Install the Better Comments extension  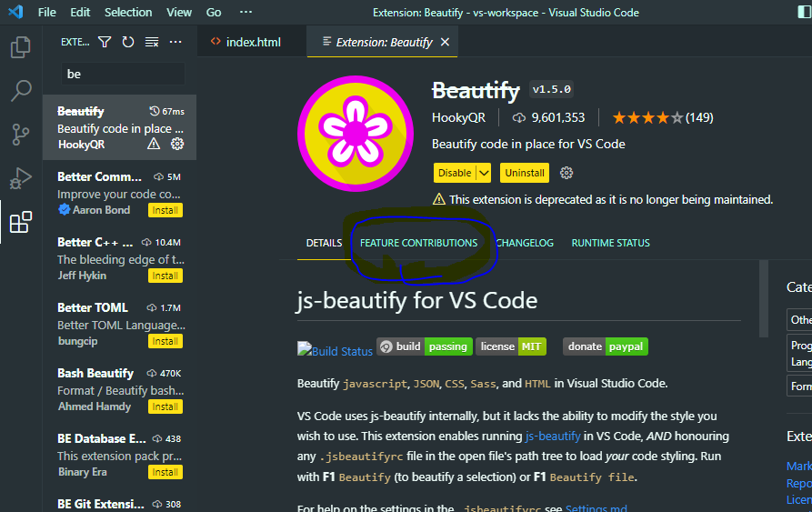pyautogui.click(x=165, y=210)
